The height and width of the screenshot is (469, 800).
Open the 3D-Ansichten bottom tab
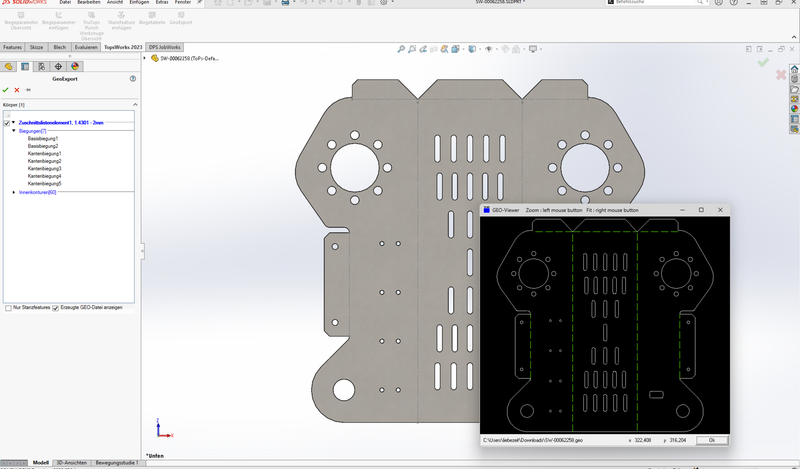click(x=72, y=462)
